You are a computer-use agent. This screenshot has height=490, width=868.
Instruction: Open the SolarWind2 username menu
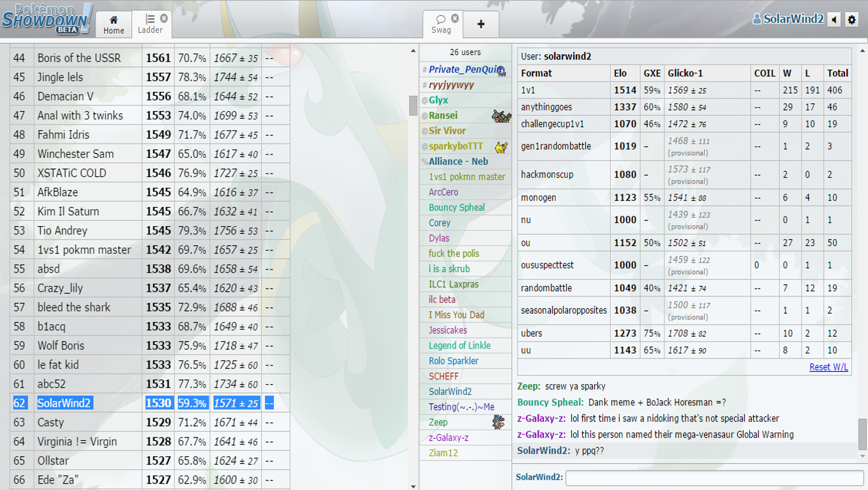(788, 19)
